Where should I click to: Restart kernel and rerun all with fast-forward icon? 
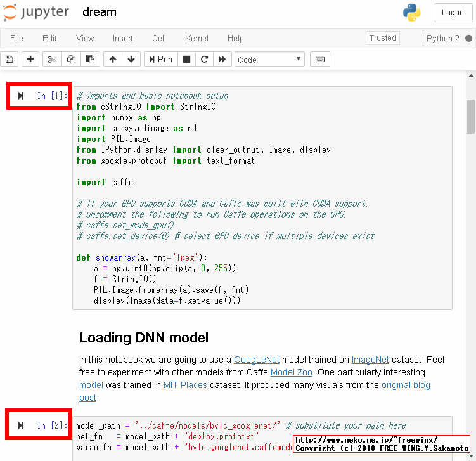point(222,60)
